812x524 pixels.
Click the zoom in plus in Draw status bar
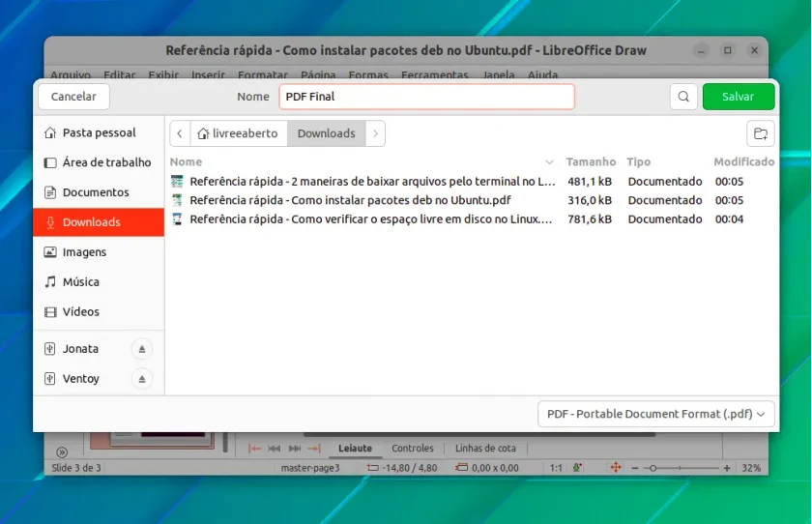point(727,468)
